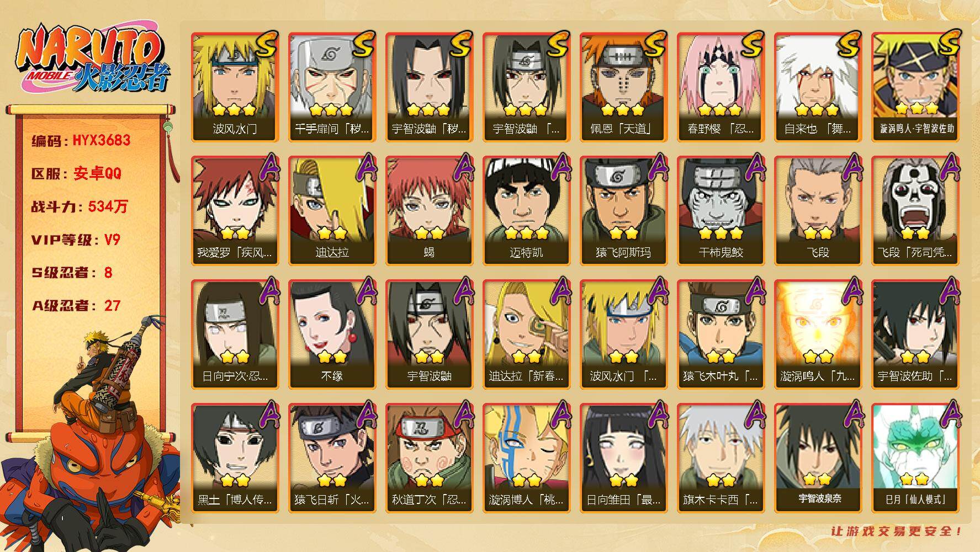This screenshot has height=552, width=980.
Task: Select the 迪达拉 A-rank card in the second row
Action: pos(332,210)
